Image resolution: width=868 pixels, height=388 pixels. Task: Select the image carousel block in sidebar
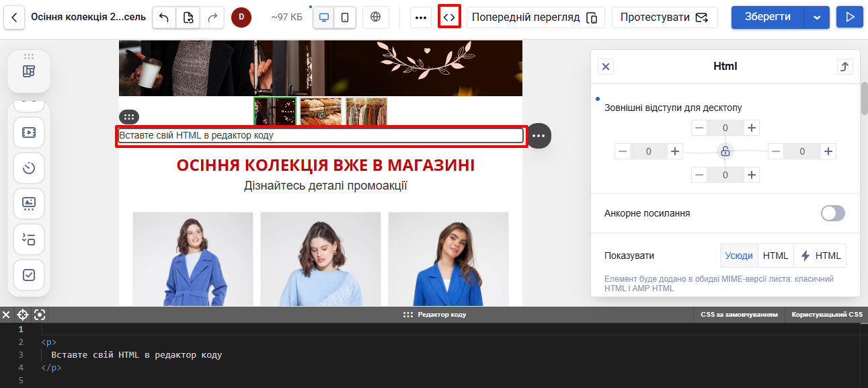[29, 203]
